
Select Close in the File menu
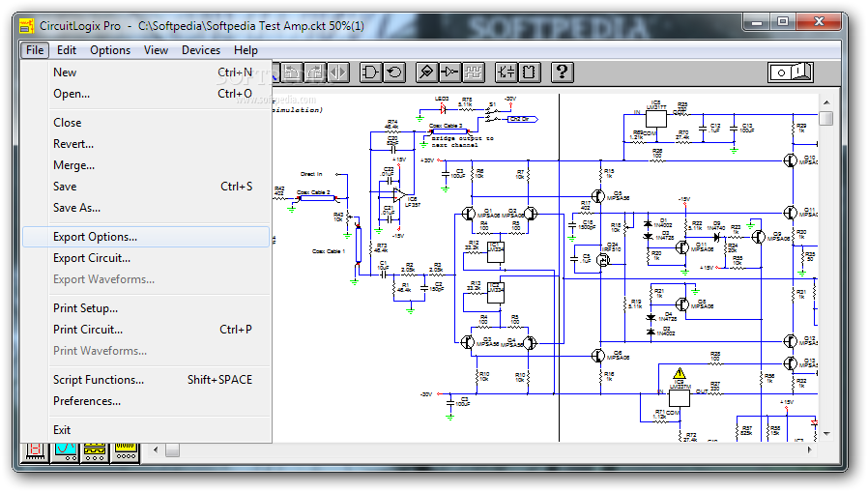click(x=147, y=123)
